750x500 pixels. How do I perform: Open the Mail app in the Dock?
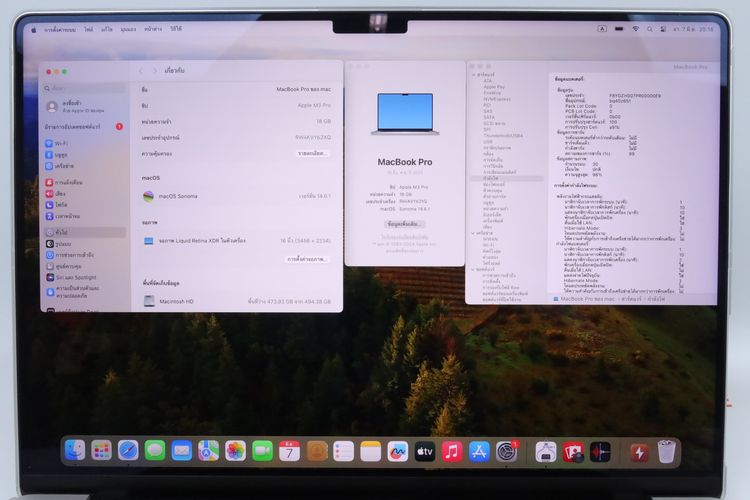[182, 451]
